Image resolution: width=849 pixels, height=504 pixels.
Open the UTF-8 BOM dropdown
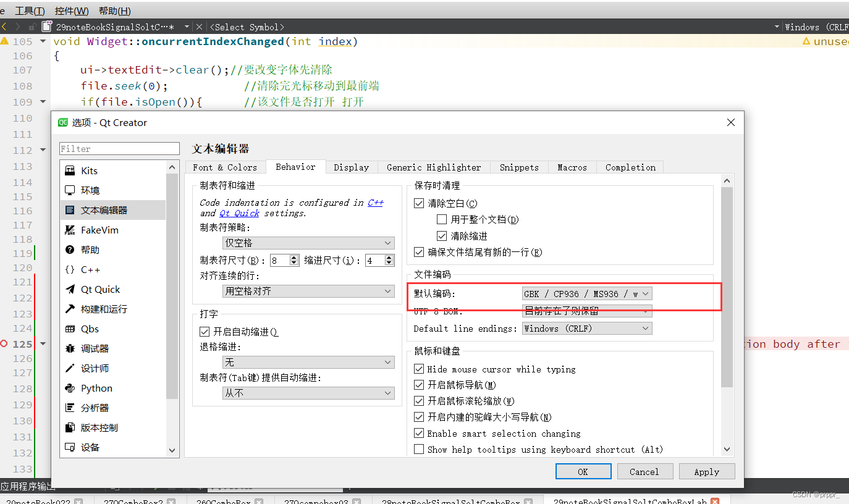click(587, 311)
